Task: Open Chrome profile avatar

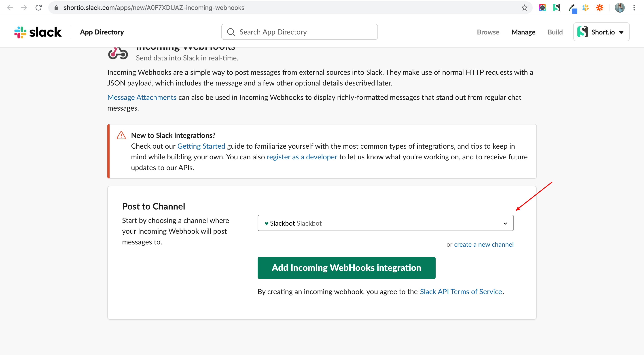Action: pyautogui.click(x=619, y=8)
